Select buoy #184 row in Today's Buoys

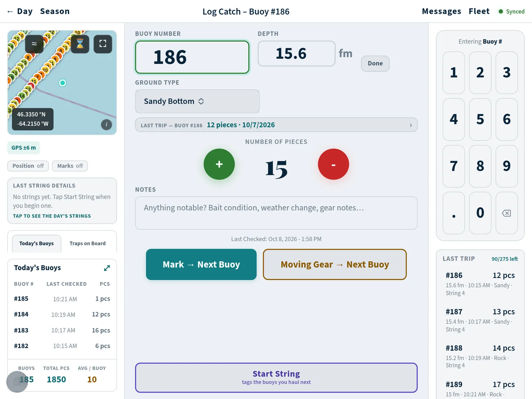[x=62, y=315]
